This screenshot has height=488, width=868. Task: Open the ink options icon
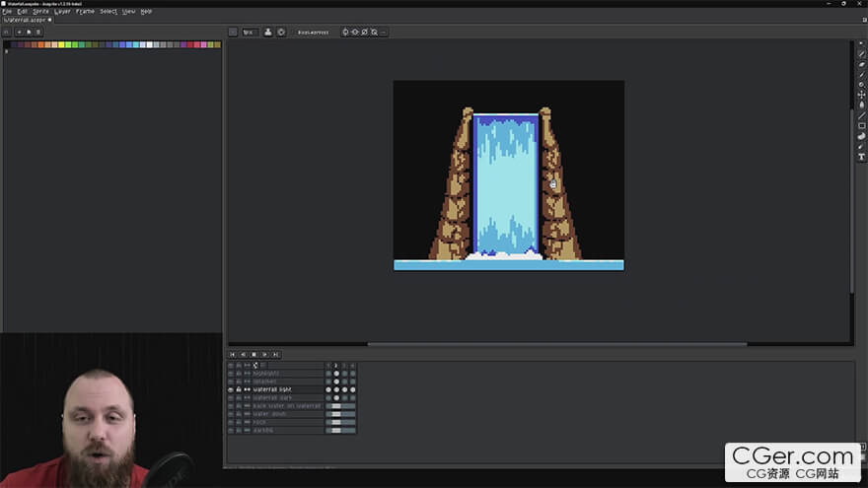click(x=268, y=33)
